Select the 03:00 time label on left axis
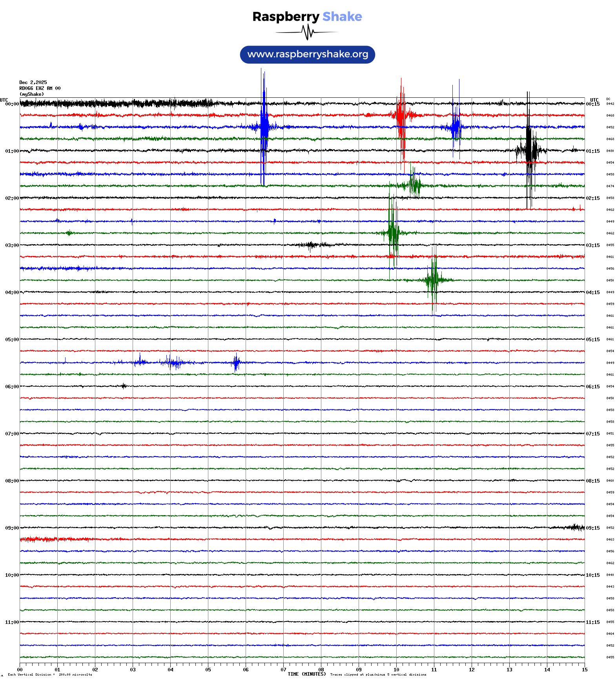616x680 pixels. 12,245
